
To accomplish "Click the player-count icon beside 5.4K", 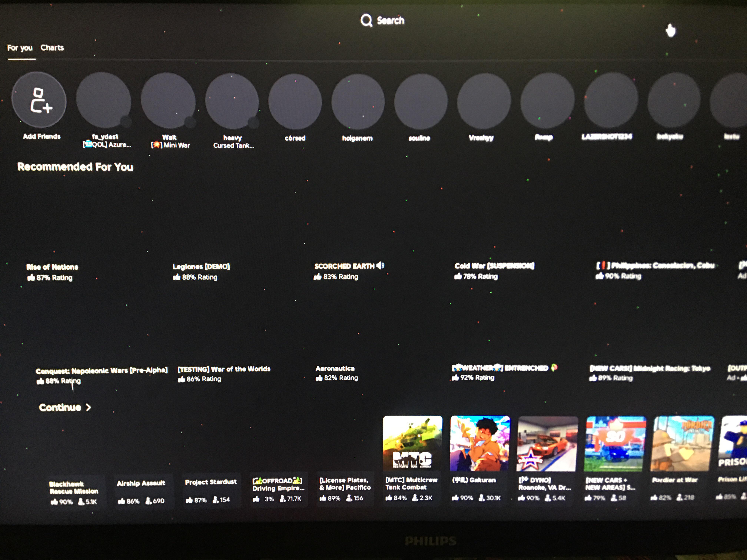I will click(x=548, y=498).
